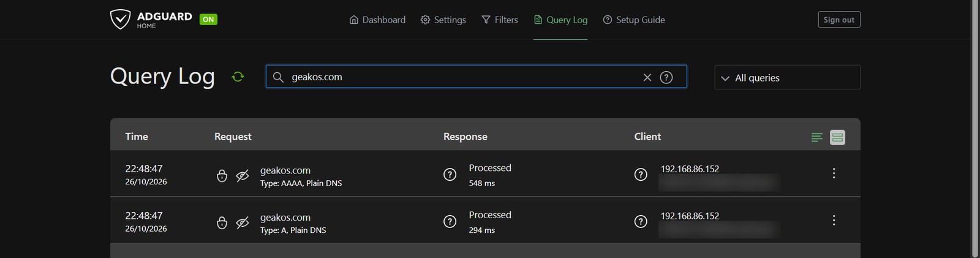
Task: Click geakos.com in the Type A request row
Action: (x=285, y=218)
